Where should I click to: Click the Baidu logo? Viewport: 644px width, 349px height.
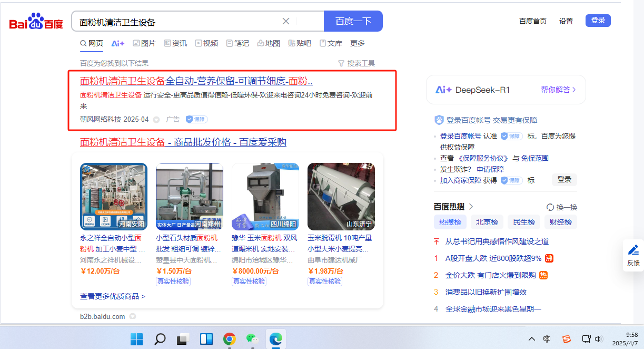point(36,22)
